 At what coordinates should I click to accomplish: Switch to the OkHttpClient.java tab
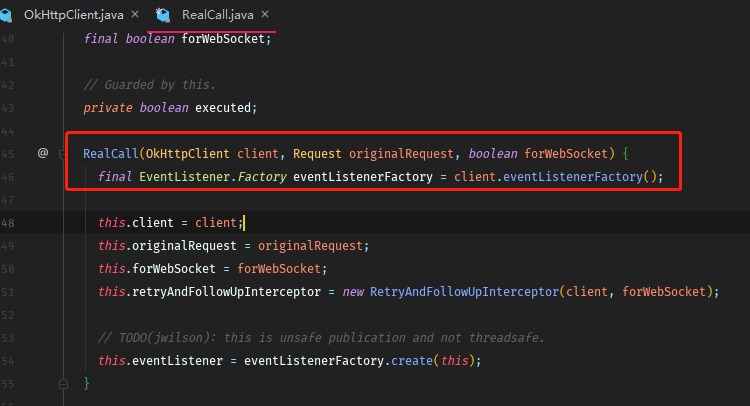74,15
